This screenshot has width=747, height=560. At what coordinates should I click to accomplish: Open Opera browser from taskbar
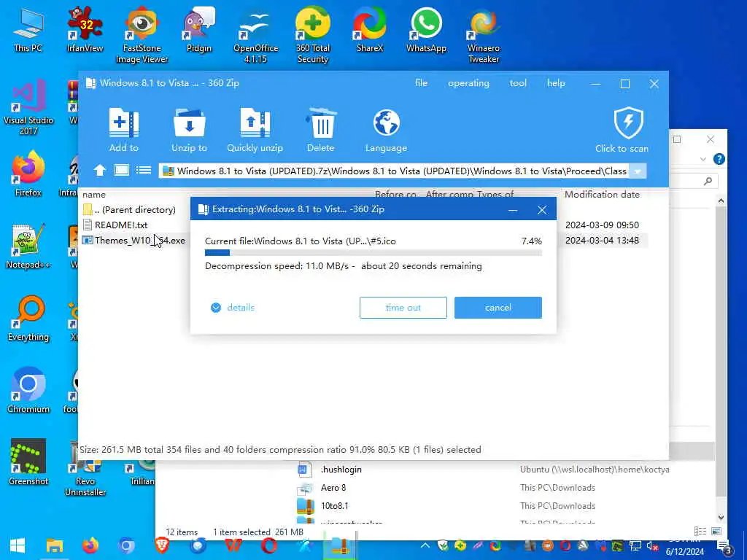point(268,545)
